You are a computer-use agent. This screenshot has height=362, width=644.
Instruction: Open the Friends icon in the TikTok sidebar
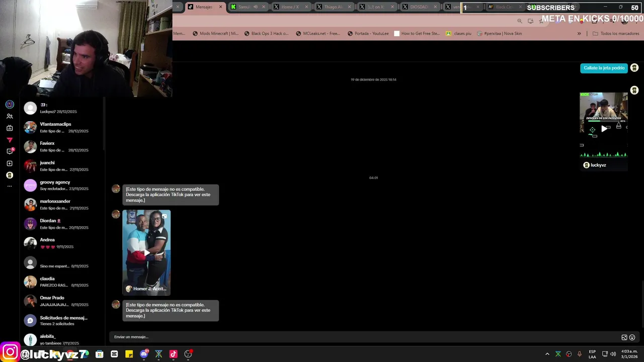[10, 116]
